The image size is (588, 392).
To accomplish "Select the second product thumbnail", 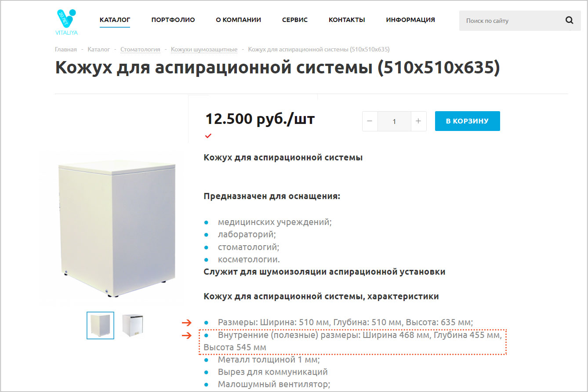I will pyautogui.click(x=133, y=325).
